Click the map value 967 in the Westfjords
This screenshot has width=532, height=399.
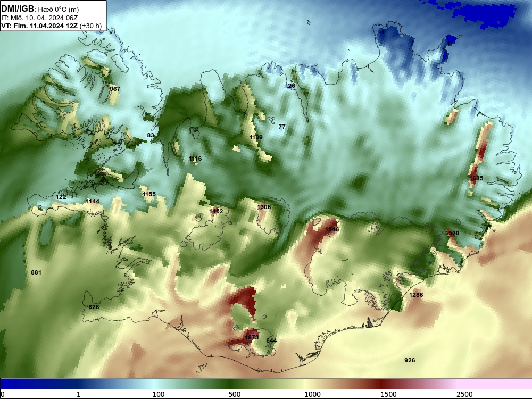pyautogui.click(x=115, y=89)
